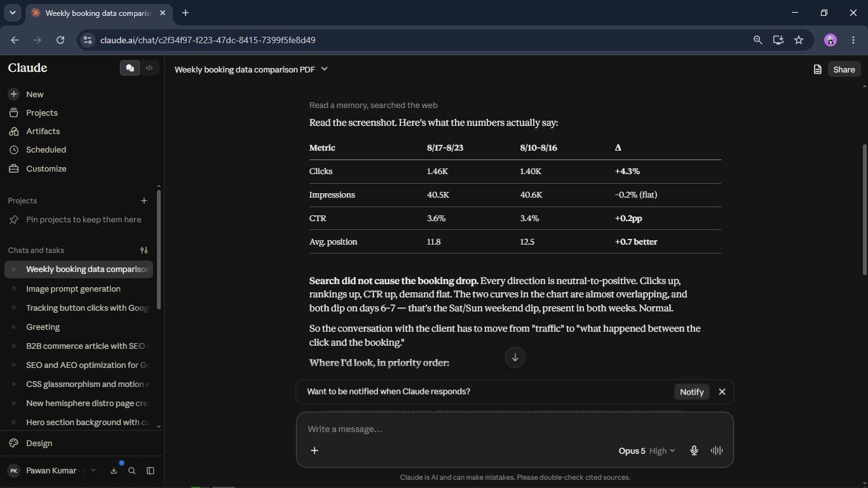Click the attachment plus button

click(314, 451)
